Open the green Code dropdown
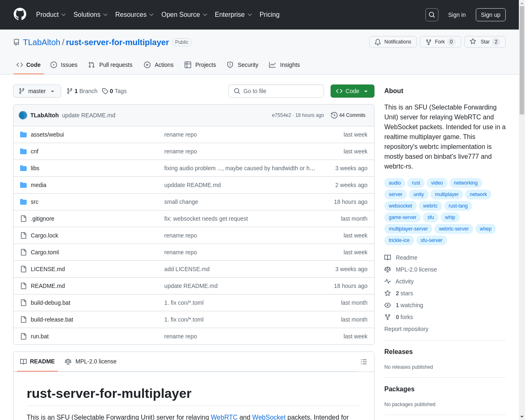 352,91
